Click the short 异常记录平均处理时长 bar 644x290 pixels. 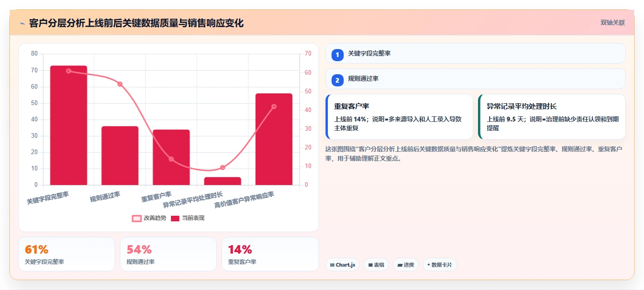pos(222,181)
